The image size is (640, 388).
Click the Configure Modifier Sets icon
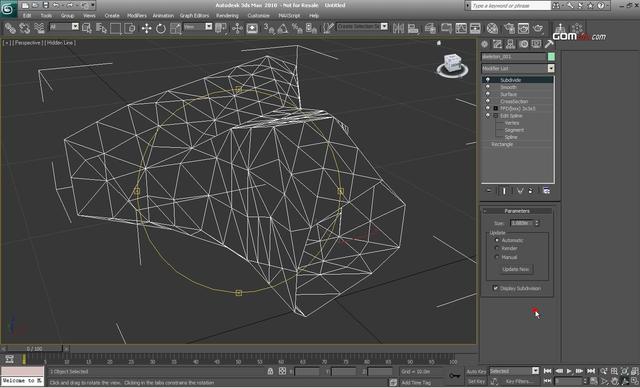click(546, 191)
